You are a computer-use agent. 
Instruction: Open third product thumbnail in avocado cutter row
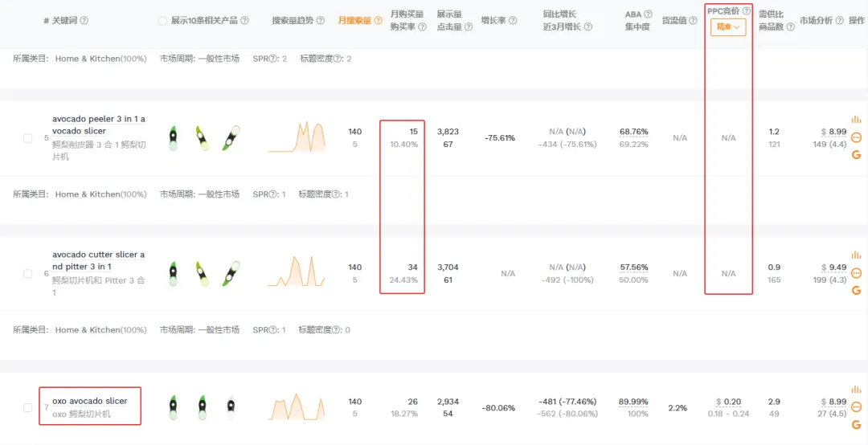click(231, 273)
